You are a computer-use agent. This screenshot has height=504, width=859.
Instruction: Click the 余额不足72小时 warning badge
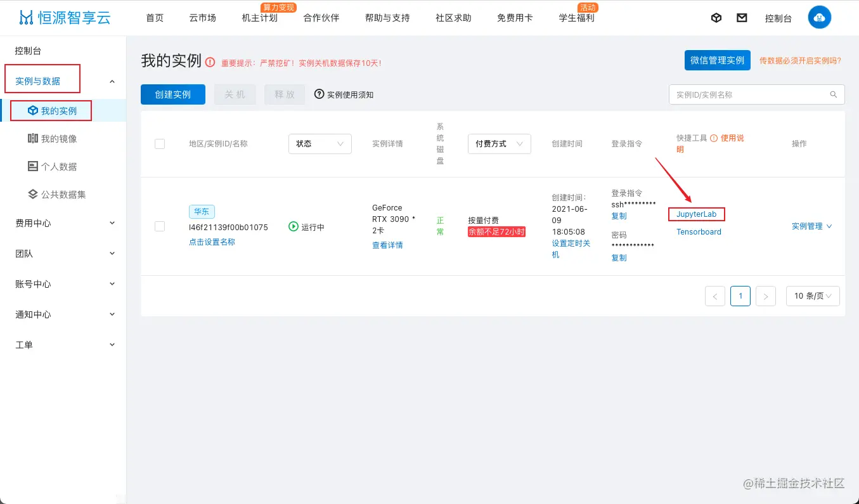[x=497, y=232]
